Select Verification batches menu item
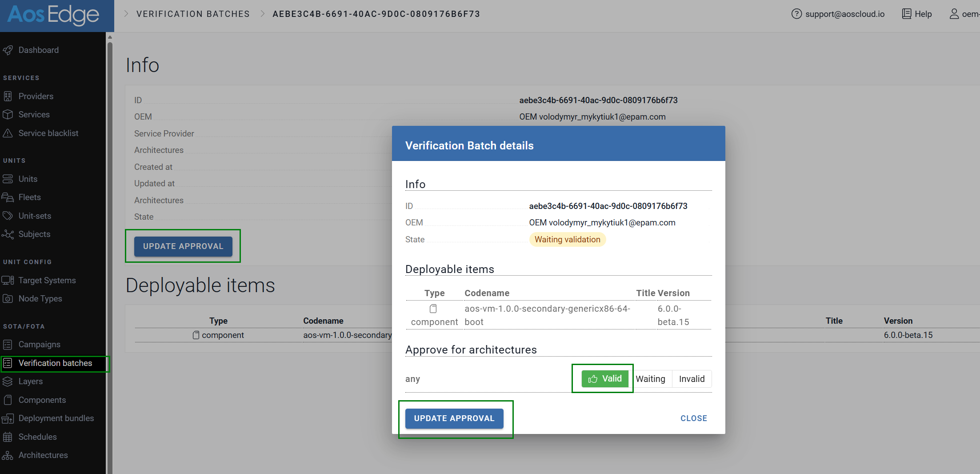 pyautogui.click(x=56, y=363)
